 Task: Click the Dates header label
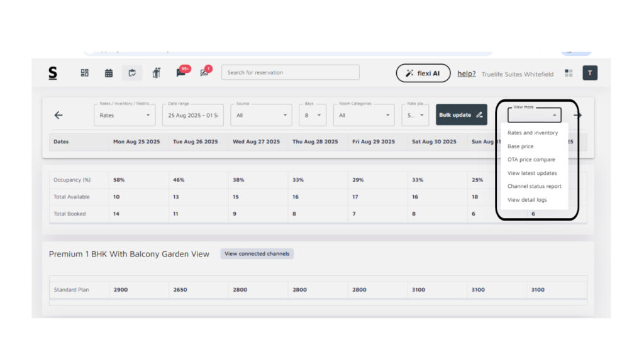[x=61, y=141]
